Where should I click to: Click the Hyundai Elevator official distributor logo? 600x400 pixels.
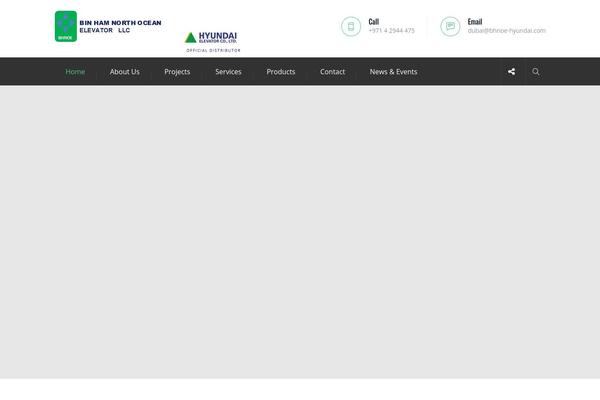click(213, 42)
